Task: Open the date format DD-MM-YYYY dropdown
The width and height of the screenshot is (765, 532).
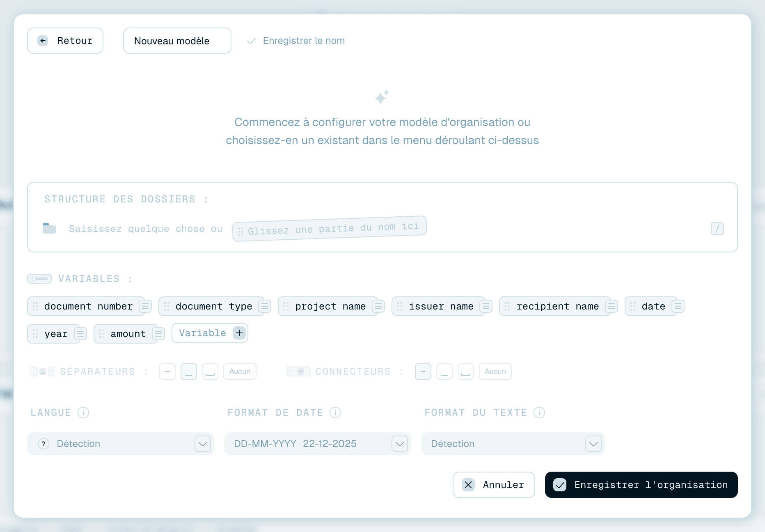Action: [x=318, y=444]
